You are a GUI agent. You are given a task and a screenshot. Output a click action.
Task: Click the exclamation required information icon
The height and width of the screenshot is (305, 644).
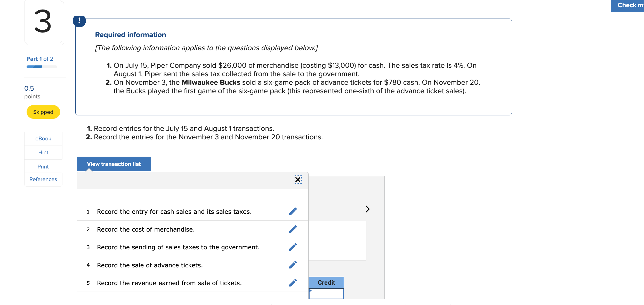point(79,21)
